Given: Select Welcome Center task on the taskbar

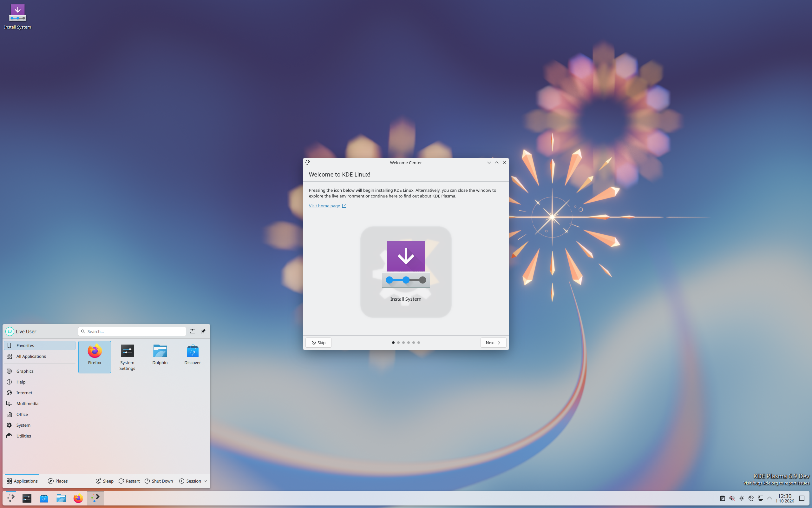Looking at the screenshot, I should click(95, 498).
